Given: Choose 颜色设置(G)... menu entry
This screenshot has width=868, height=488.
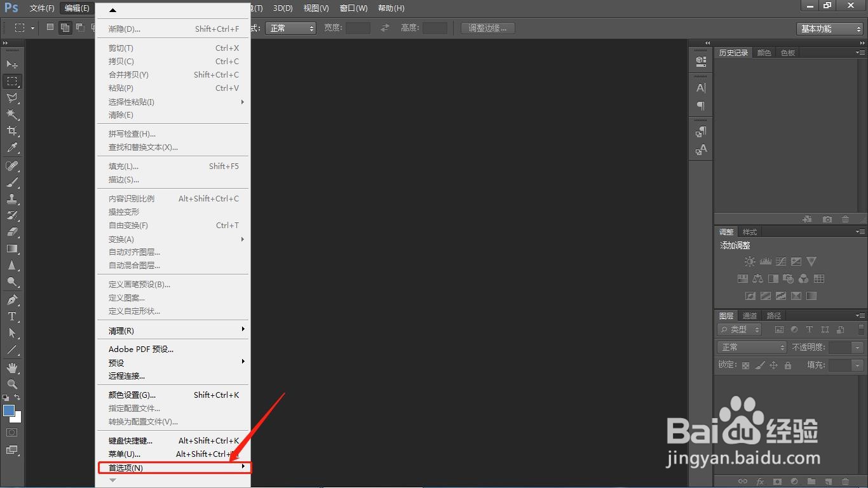Looking at the screenshot, I should tap(173, 395).
